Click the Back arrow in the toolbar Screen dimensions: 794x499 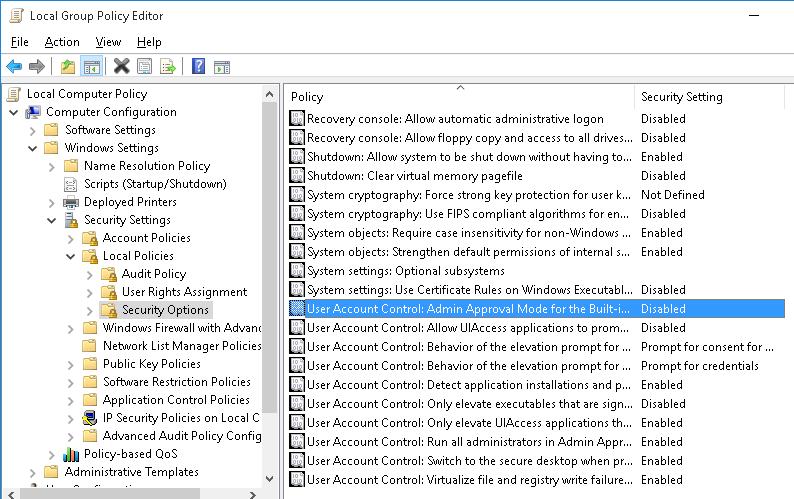pos(14,67)
